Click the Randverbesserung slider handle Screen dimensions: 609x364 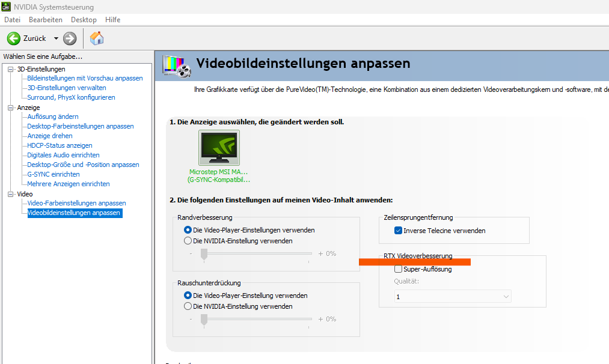click(x=204, y=255)
